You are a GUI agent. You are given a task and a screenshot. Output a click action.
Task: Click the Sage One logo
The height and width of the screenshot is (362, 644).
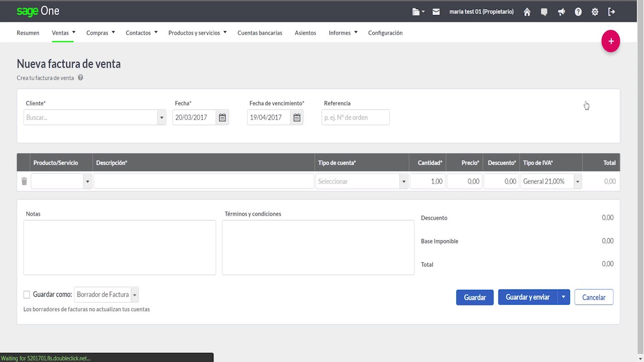click(38, 11)
